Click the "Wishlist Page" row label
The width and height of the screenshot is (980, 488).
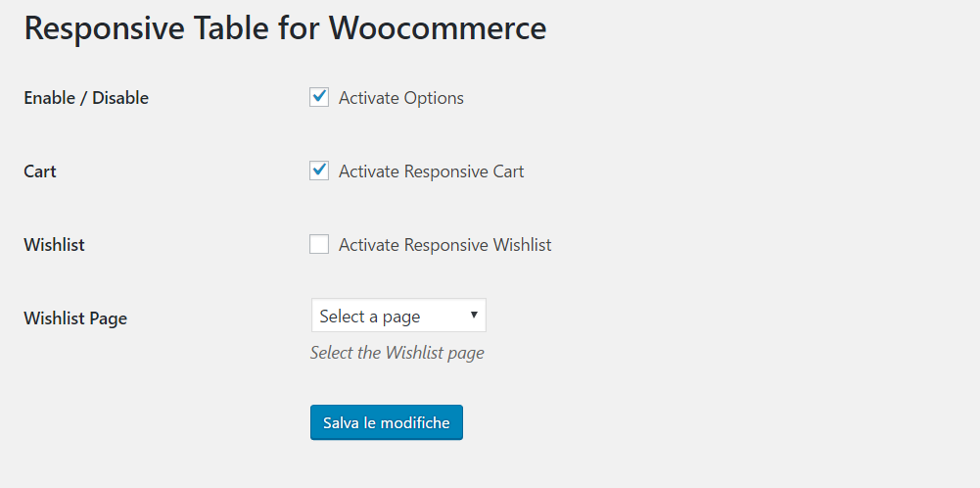(x=75, y=318)
